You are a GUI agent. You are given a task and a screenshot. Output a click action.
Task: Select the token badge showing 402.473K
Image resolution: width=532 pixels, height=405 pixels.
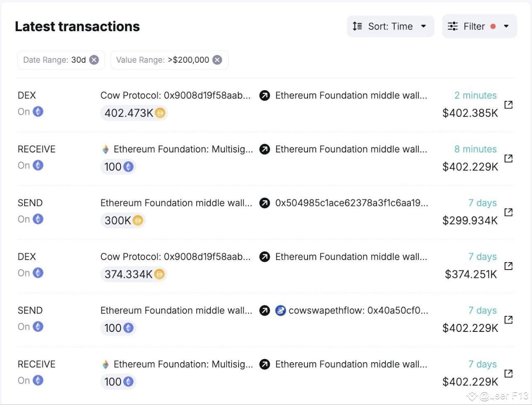pos(133,113)
